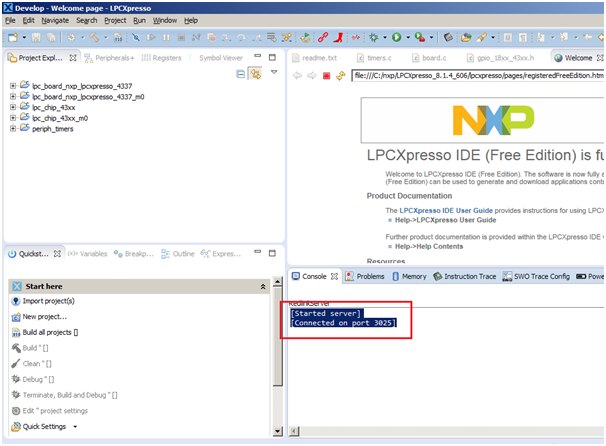606x446 pixels.
Task: Open the Quick Settings dropdown
Action: (75, 427)
